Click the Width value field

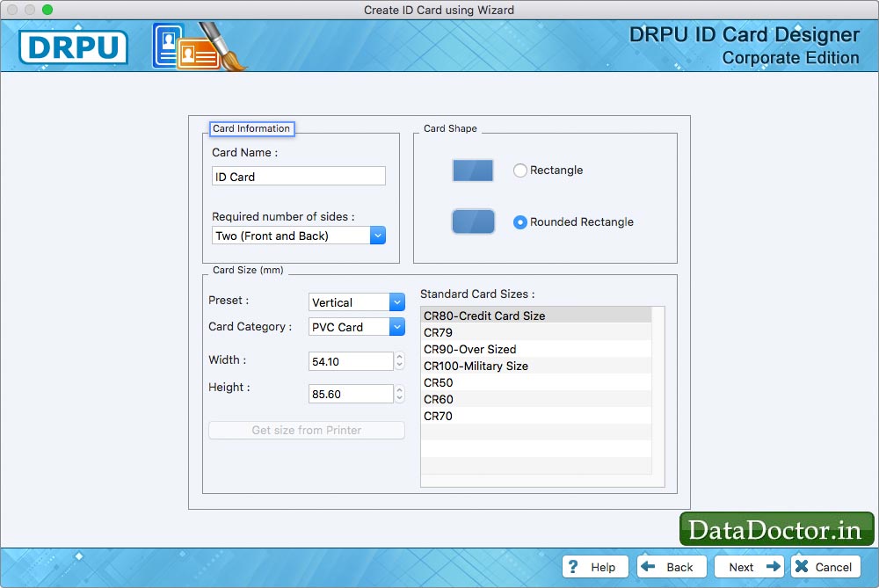click(351, 361)
